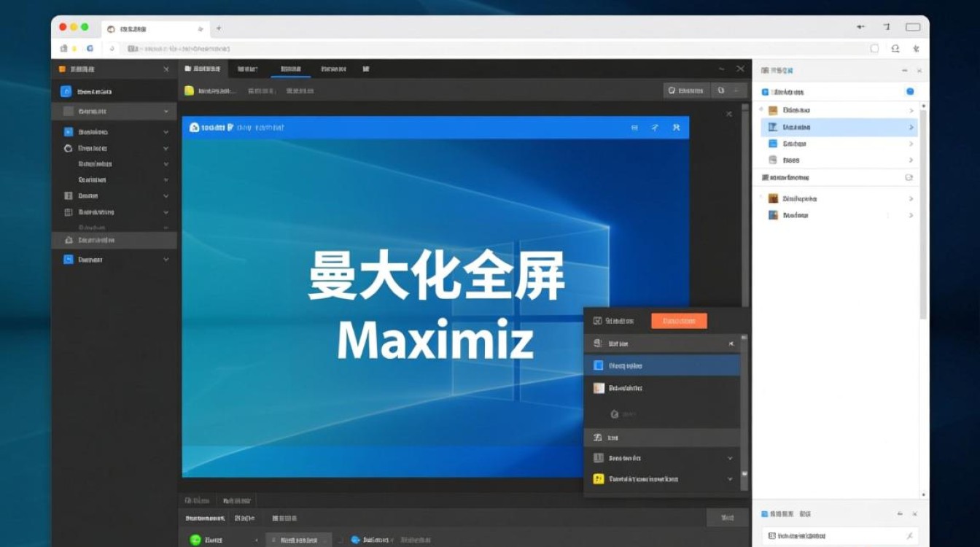Click the refresh icon in the right contacts panel
980x547 pixels.
click(909, 177)
